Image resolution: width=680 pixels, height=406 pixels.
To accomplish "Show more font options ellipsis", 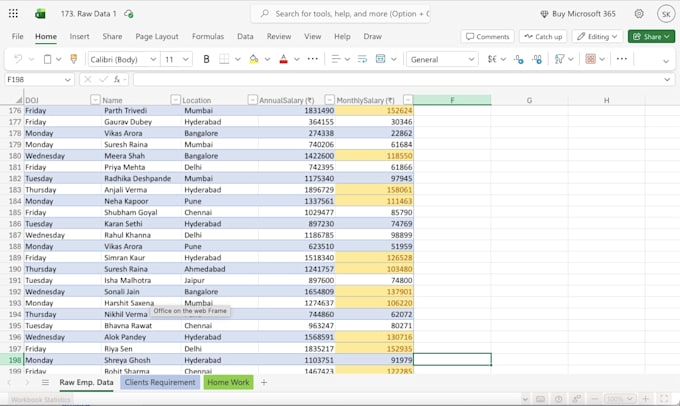I will (x=312, y=59).
